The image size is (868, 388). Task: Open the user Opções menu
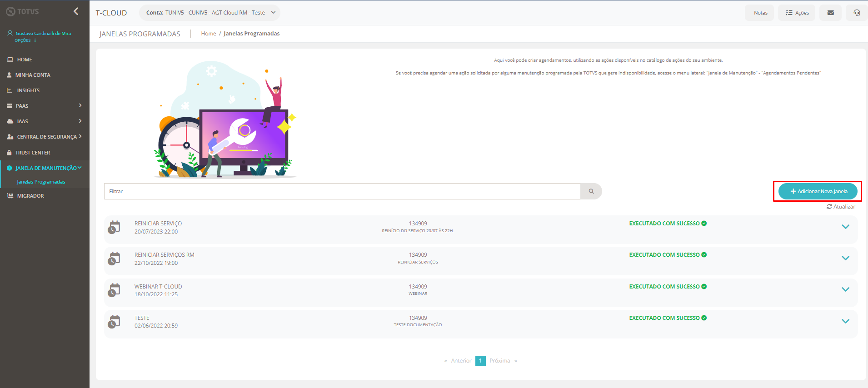(x=25, y=40)
